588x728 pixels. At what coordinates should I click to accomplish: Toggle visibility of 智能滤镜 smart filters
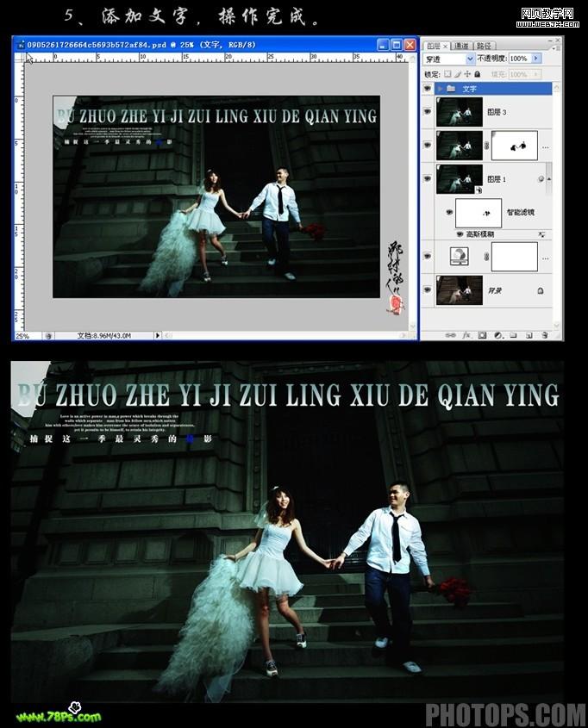click(x=448, y=212)
